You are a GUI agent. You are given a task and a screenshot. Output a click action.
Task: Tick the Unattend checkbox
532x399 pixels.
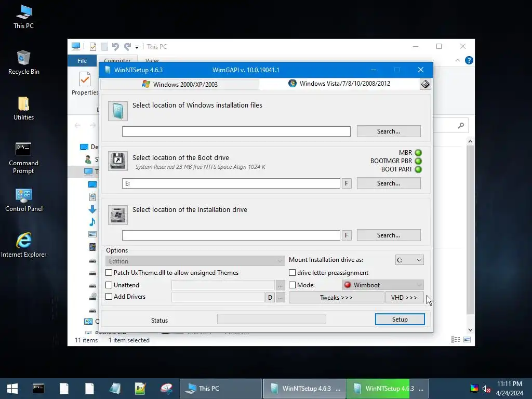coord(109,285)
